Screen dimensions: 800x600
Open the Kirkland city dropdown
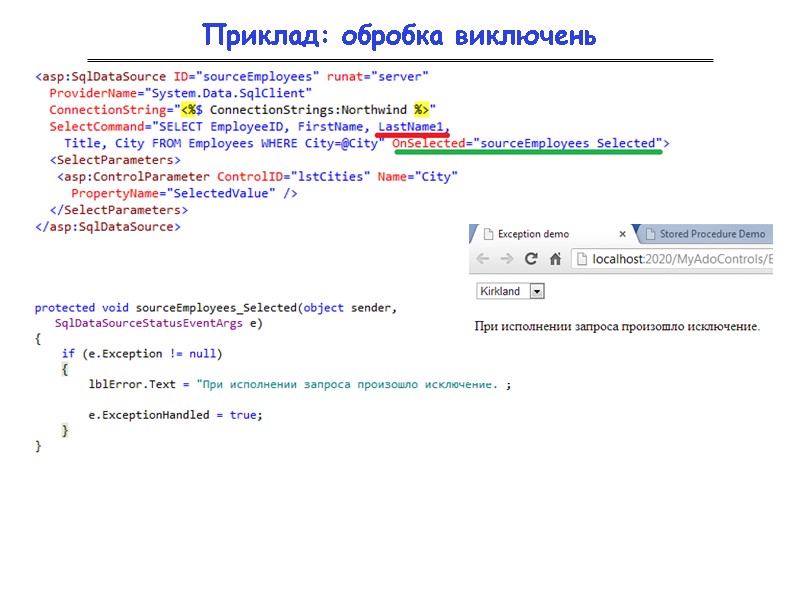point(510,291)
